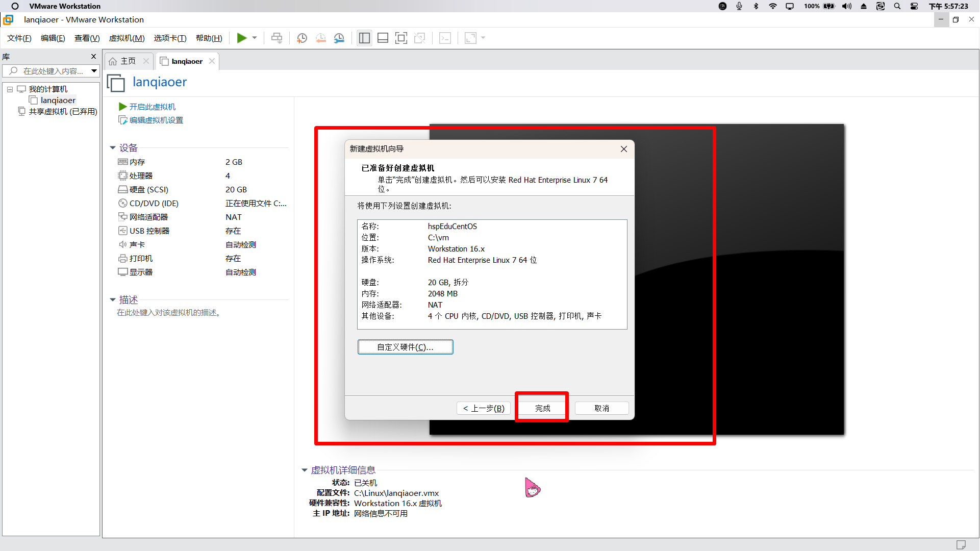Open the 虚拟机(M) menu
The width and height of the screenshot is (980, 551).
tap(127, 38)
